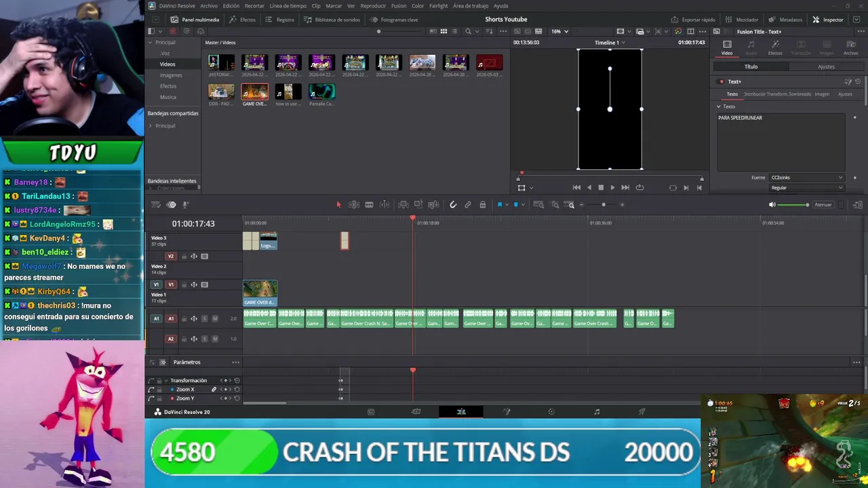
Task: Open the Archivo menu
Action: tap(209, 6)
